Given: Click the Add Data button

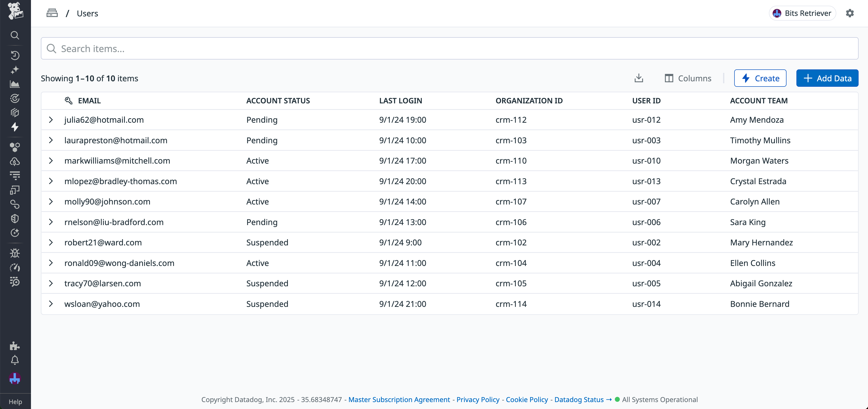Looking at the screenshot, I should tap(827, 78).
